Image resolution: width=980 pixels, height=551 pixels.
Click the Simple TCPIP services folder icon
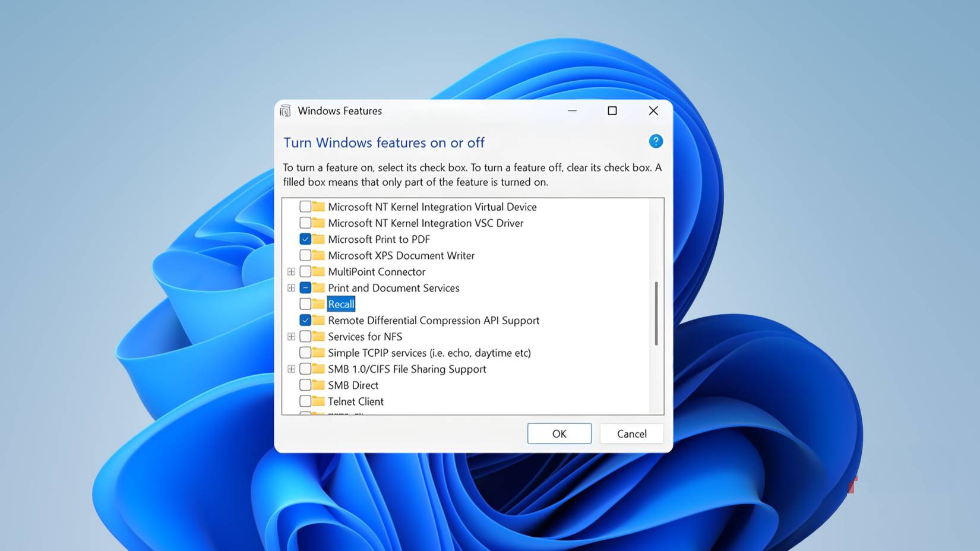click(319, 353)
